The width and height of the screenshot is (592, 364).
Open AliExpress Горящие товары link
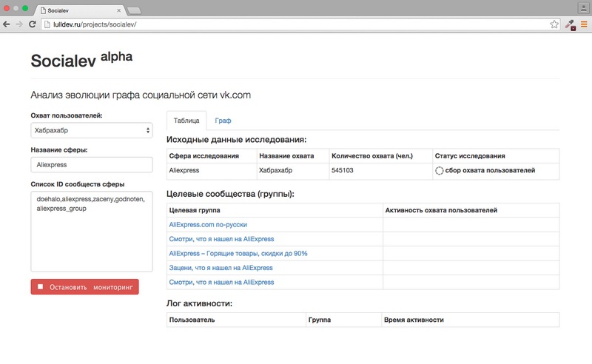point(238,253)
